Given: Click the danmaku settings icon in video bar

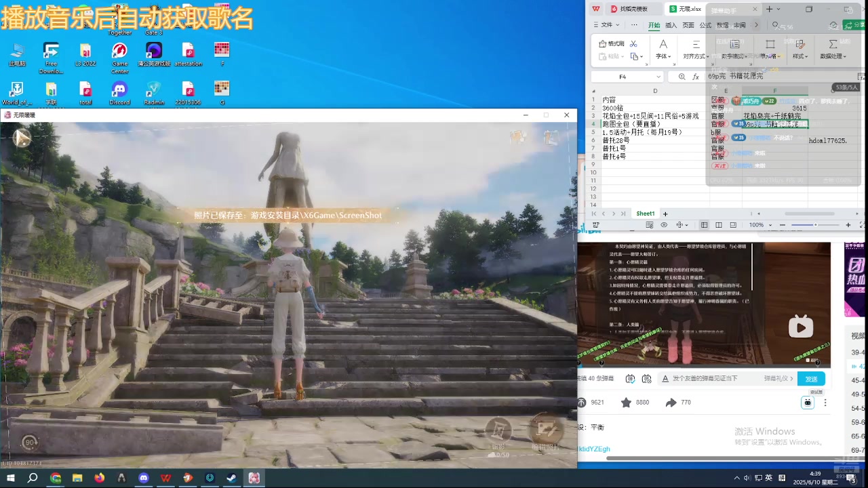Looking at the screenshot, I should 646,379.
